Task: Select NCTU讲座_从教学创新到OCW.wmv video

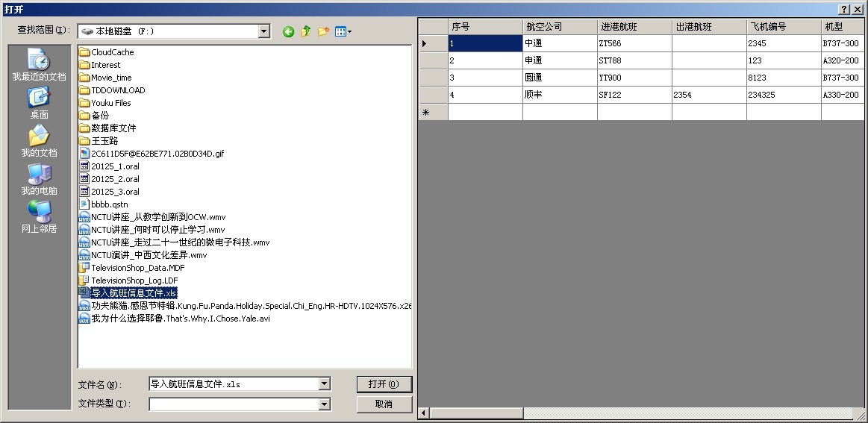Action: point(152,217)
